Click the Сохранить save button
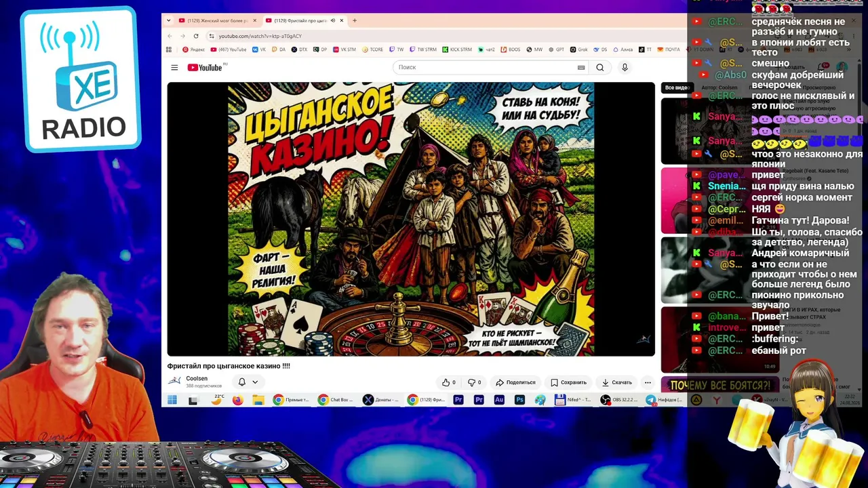This screenshot has height=488, width=868. pos(568,382)
